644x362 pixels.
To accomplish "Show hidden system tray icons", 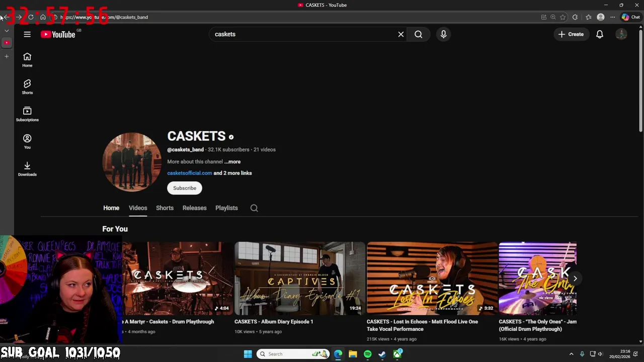I will pos(571,354).
